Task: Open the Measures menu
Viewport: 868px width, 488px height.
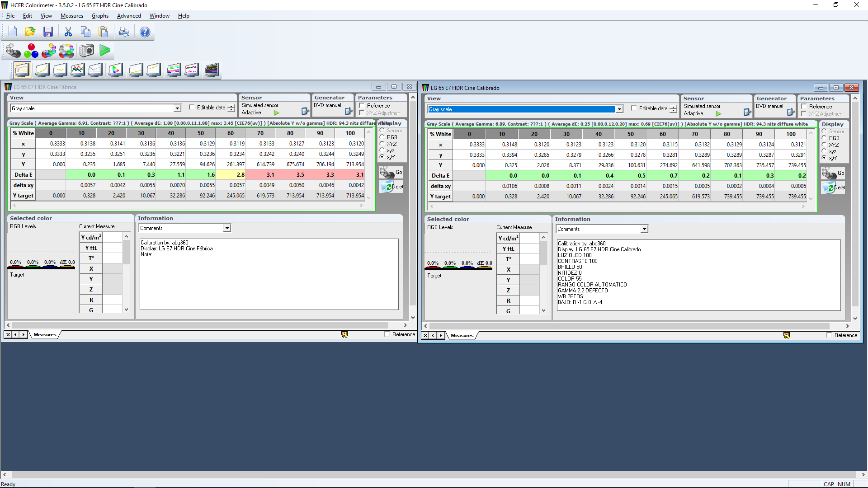Action: pyautogui.click(x=71, y=16)
